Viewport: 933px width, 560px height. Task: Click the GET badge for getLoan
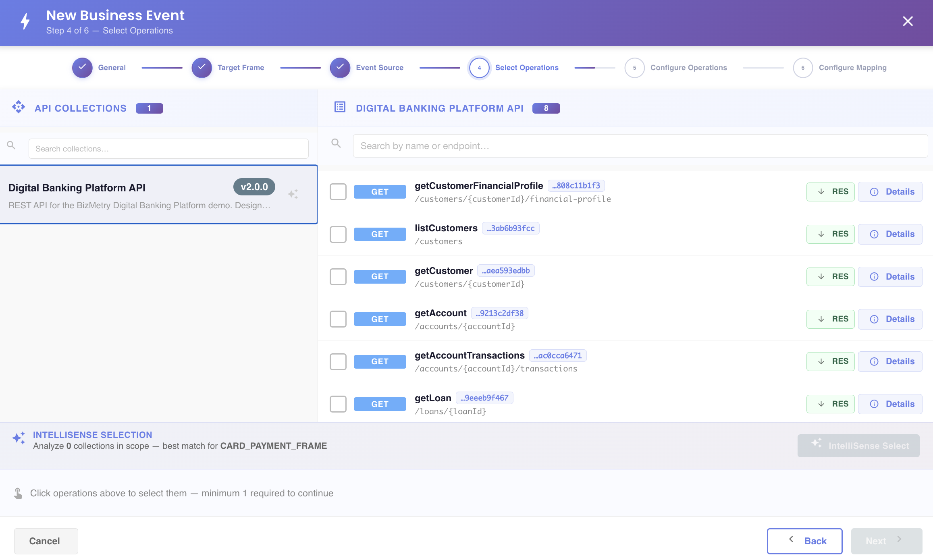380,404
